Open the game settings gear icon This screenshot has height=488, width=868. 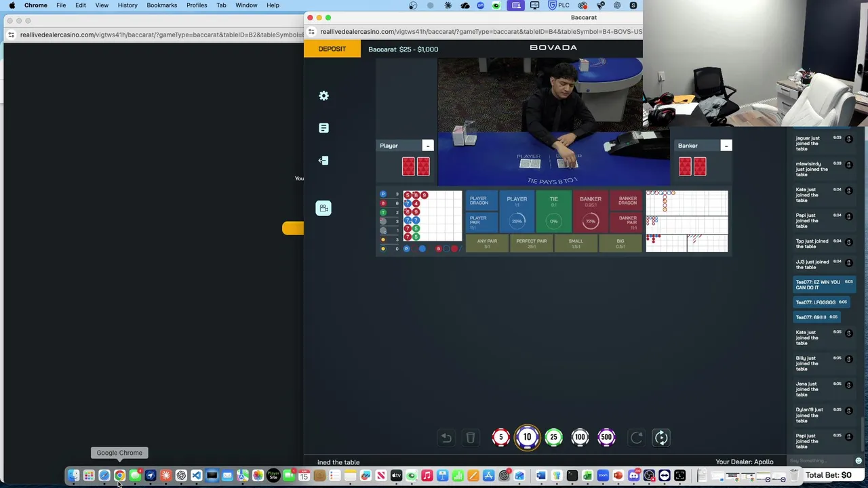[x=323, y=96]
